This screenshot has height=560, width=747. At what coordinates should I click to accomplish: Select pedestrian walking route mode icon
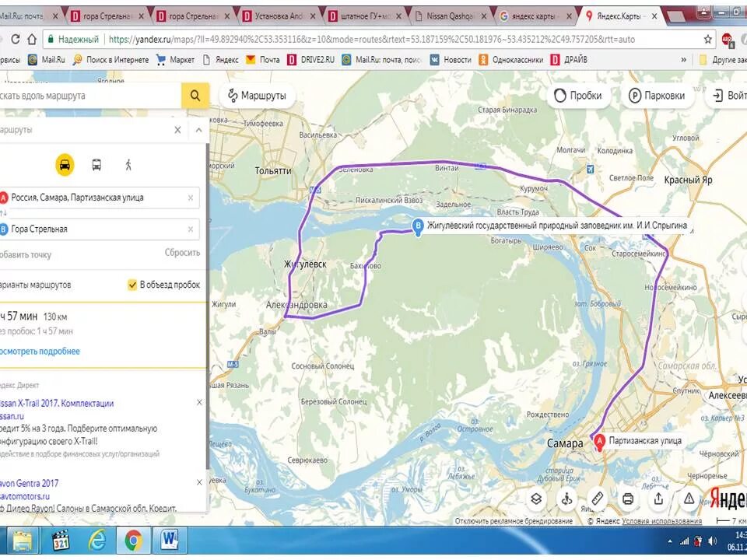click(x=128, y=165)
